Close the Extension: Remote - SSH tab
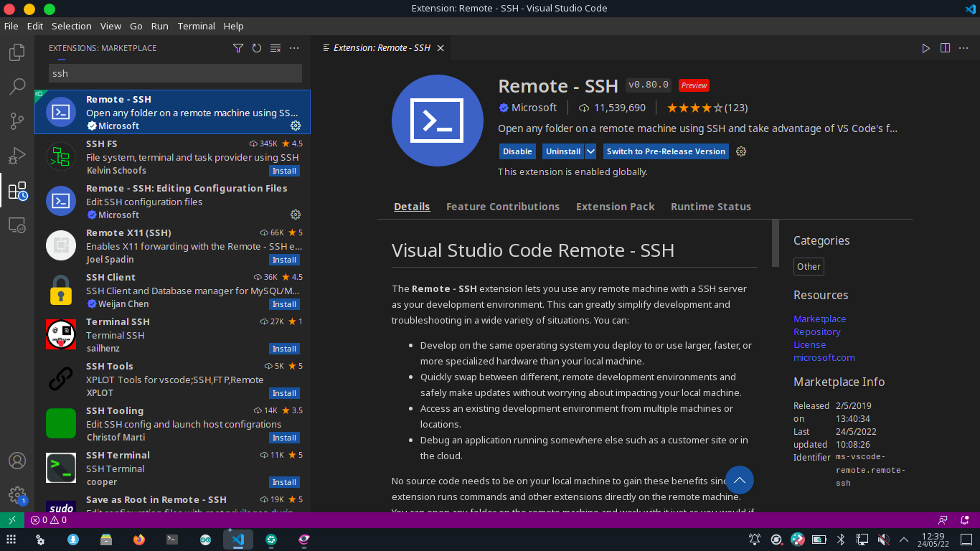The image size is (980, 551). (x=440, y=48)
